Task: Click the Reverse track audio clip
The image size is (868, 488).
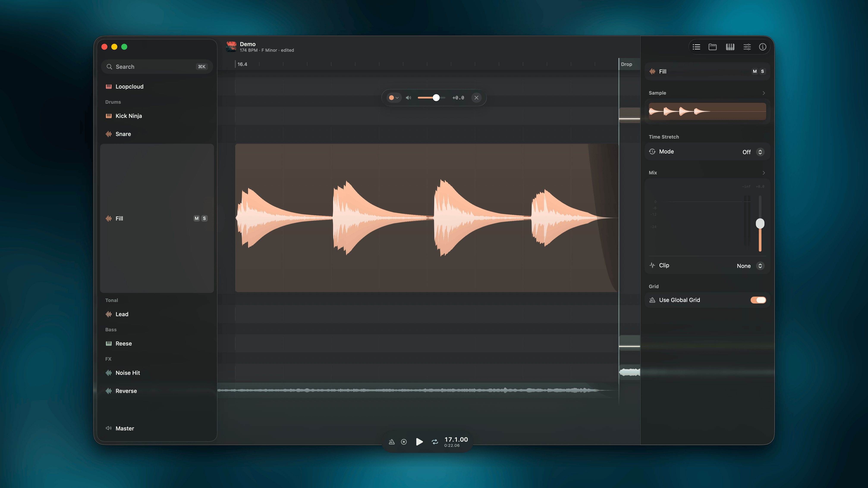Action: (418, 390)
